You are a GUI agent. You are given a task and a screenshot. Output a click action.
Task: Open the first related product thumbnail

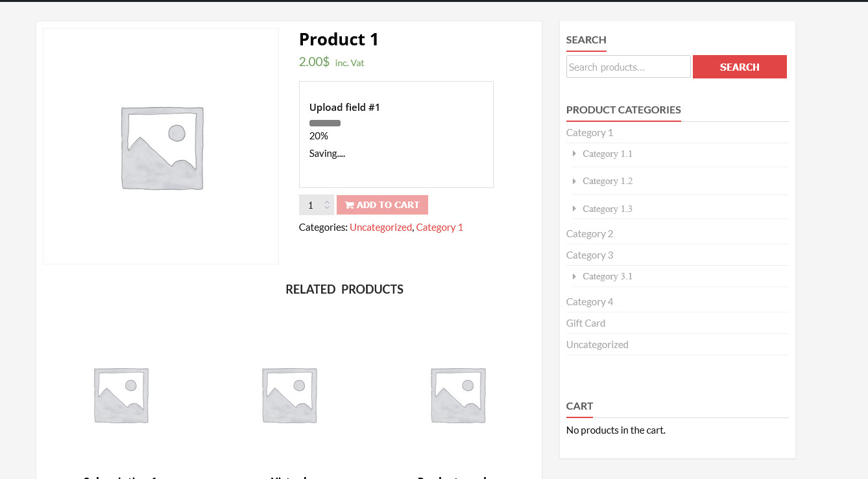(x=121, y=395)
